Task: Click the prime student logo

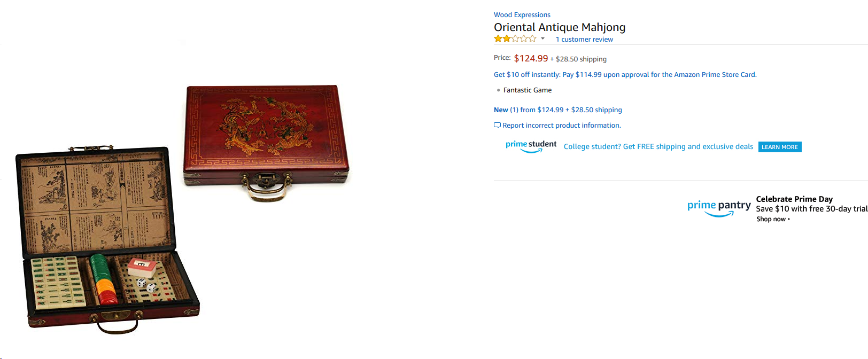Action: click(x=531, y=146)
